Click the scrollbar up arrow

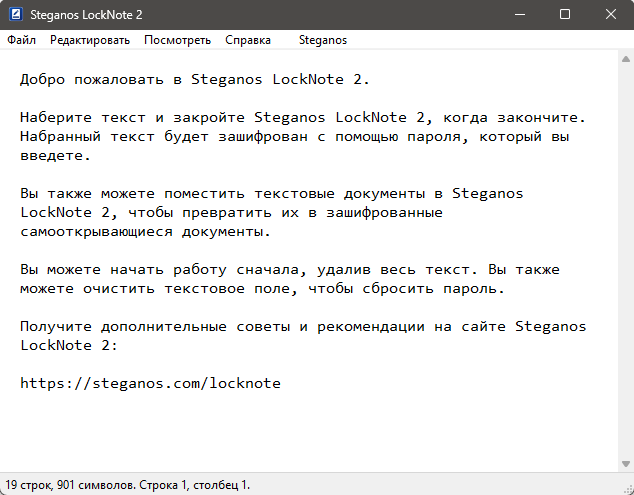626,59
